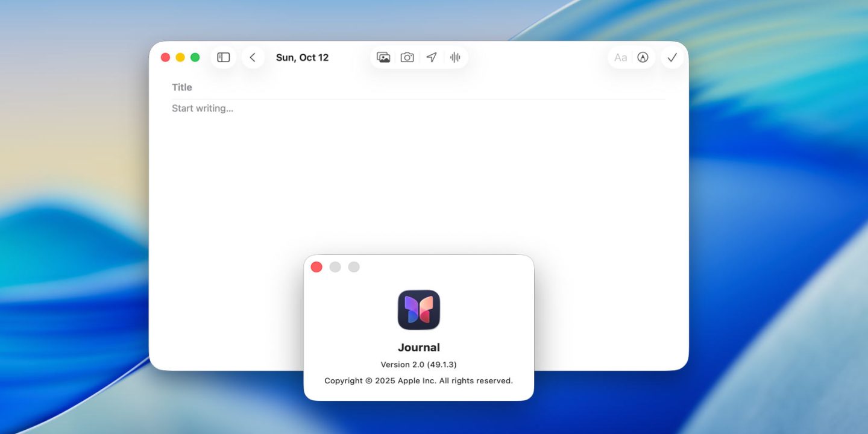
Task: Open the markup pen circle icon
Action: [x=643, y=57]
